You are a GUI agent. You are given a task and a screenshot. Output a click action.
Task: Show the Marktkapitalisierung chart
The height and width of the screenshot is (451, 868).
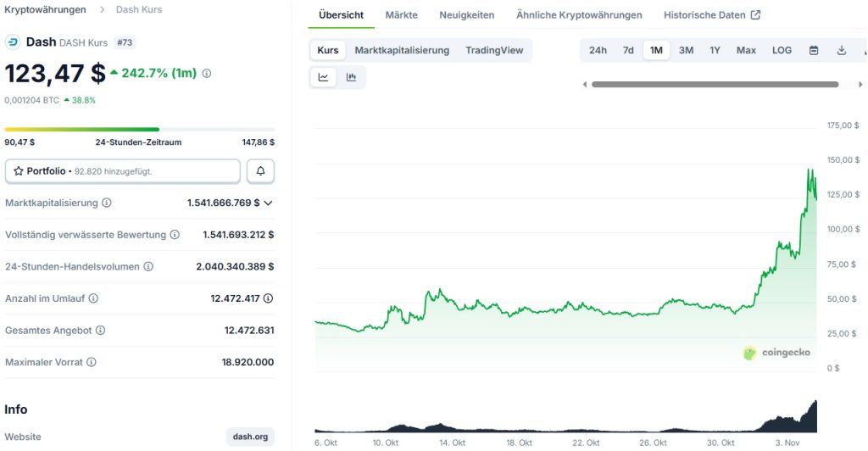point(402,50)
